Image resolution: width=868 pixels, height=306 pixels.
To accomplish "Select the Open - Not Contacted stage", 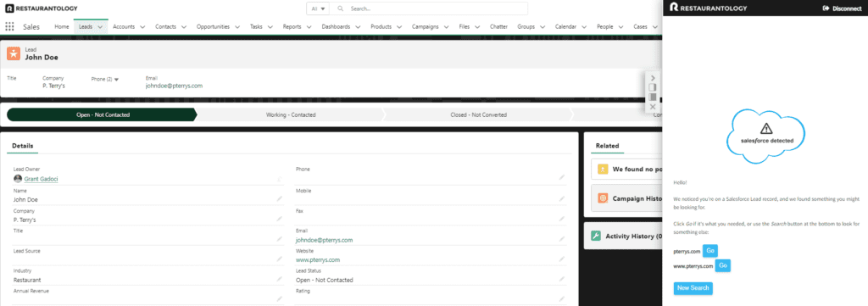I will (x=103, y=114).
